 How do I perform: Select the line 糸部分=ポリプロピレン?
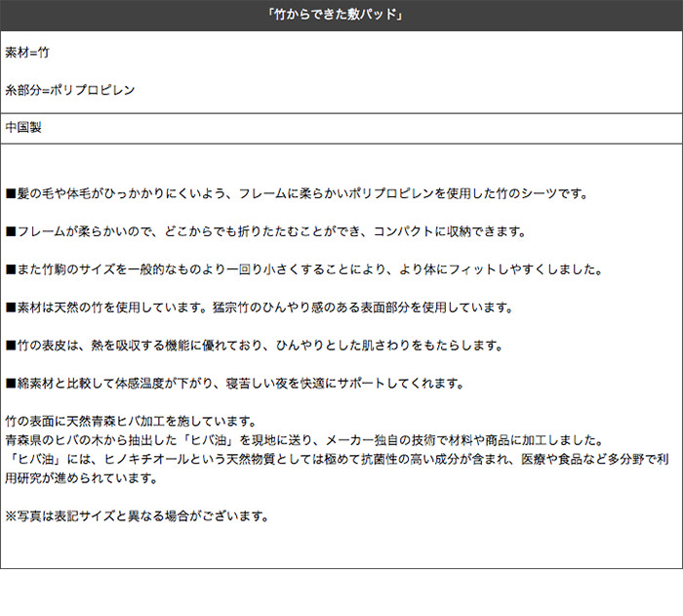point(69,90)
